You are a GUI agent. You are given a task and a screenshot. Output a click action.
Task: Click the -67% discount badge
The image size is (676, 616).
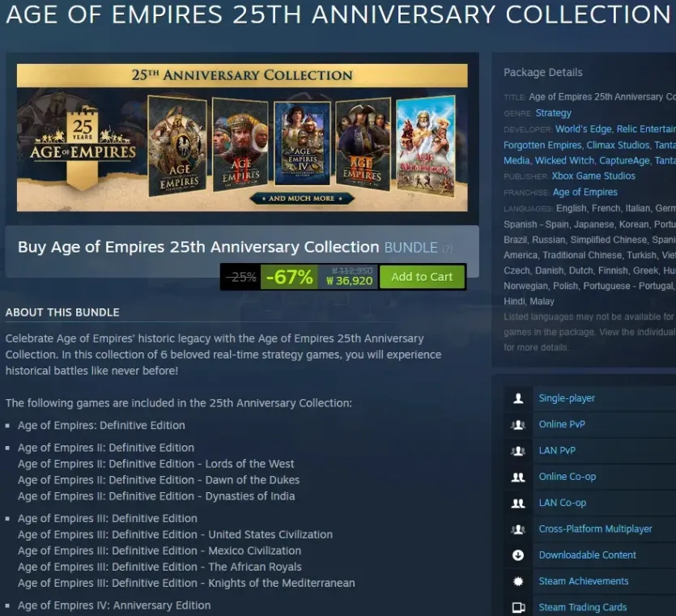coord(289,277)
